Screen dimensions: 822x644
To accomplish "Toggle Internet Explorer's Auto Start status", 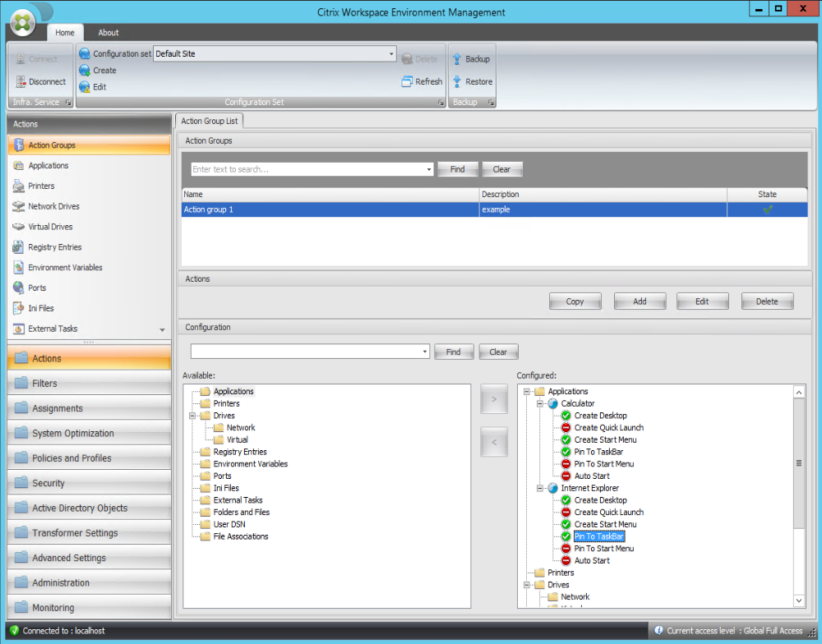I will click(x=566, y=561).
